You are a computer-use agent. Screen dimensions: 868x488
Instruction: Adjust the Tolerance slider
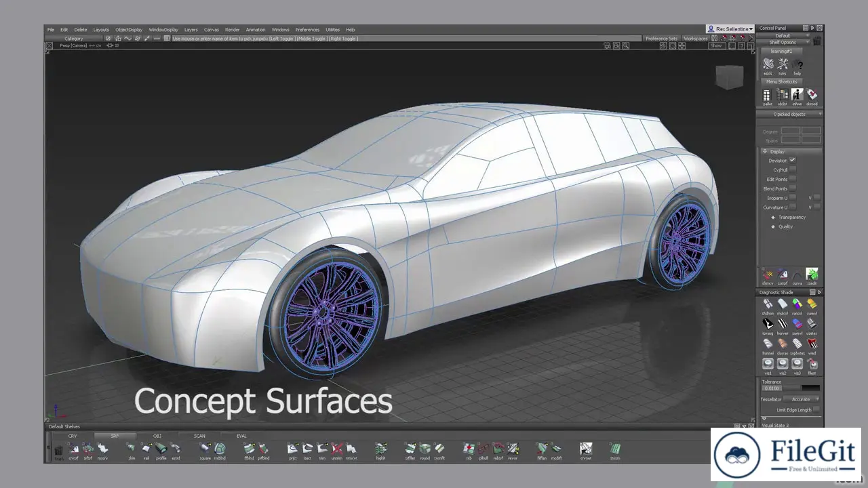pyautogui.click(x=802, y=388)
